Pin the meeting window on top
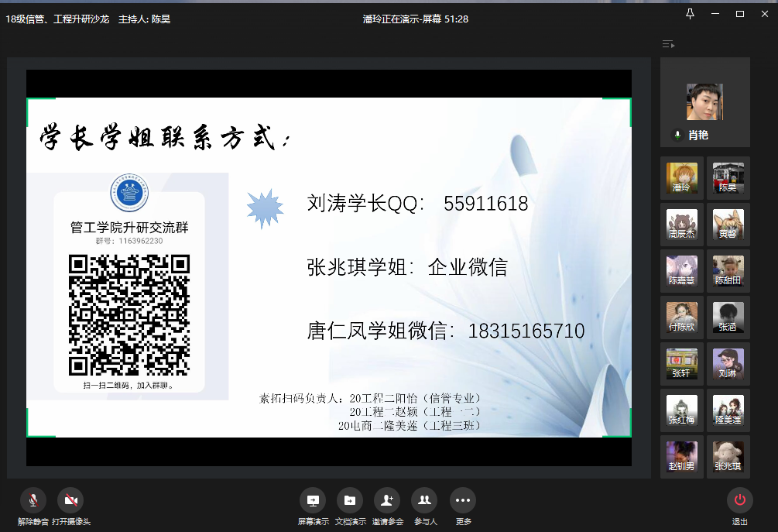This screenshot has width=778, height=532. [x=690, y=14]
